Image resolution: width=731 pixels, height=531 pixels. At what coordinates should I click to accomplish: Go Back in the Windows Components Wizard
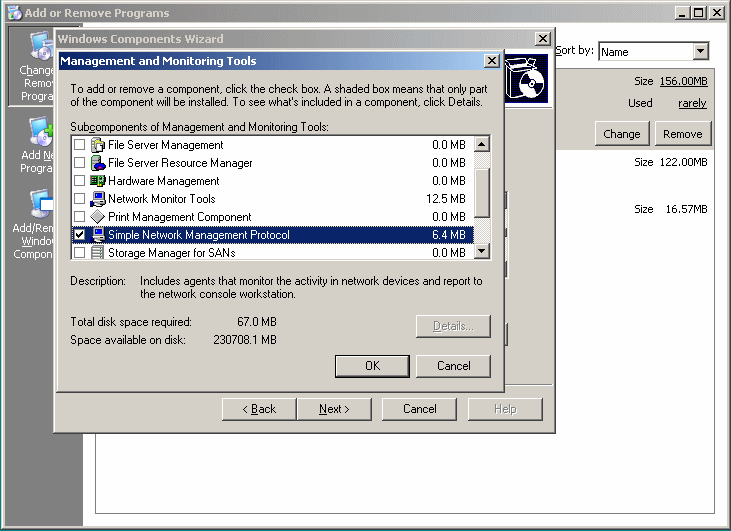[x=258, y=409]
